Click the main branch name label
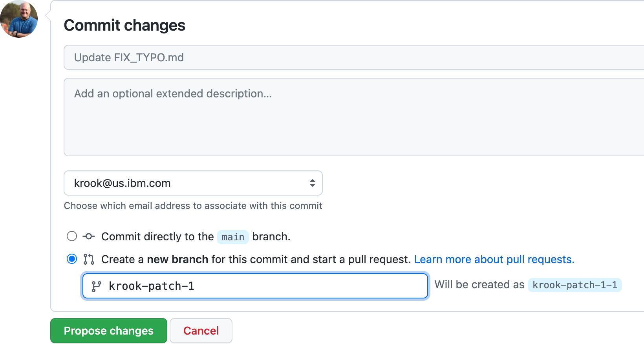644x344 pixels. [x=233, y=237]
